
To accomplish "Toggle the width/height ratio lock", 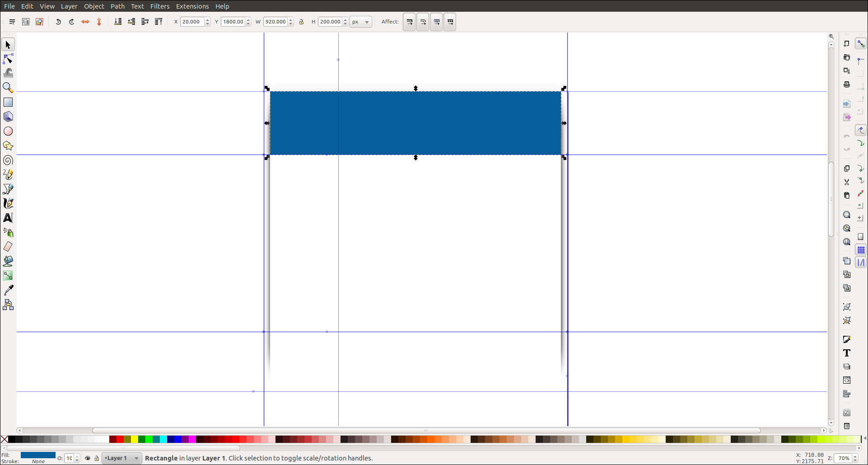I will click(x=301, y=22).
